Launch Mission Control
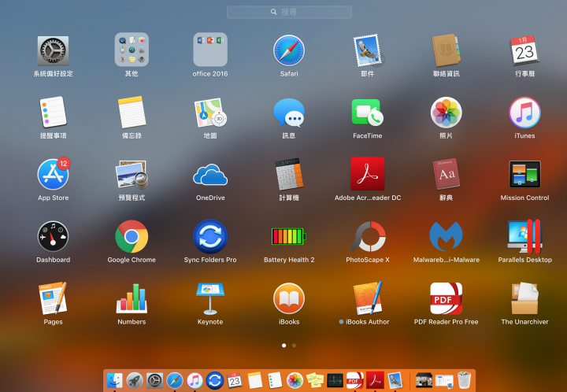 pyautogui.click(x=524, y=175)
